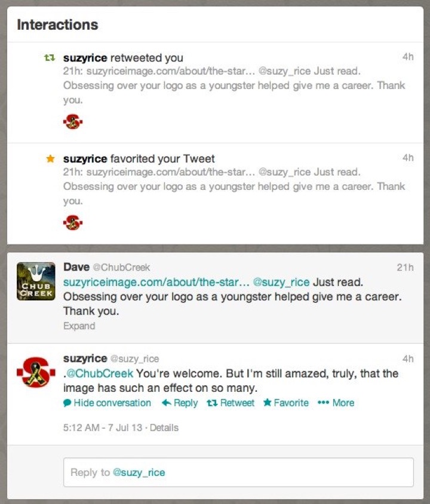Expand Dave's tweet
The image size is (430, 504).
click(79, 326)
